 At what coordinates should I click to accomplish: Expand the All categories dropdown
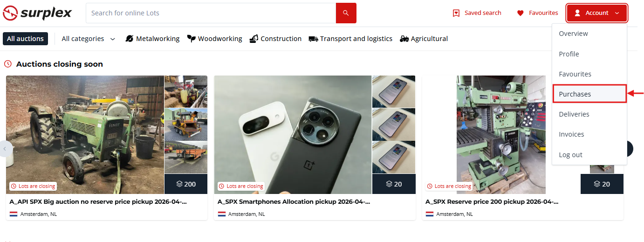click(x=88, y=39)
